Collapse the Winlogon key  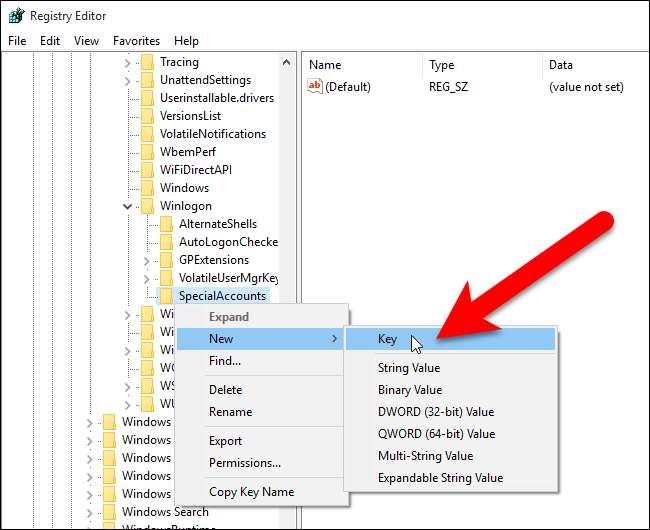pos(127,206)
